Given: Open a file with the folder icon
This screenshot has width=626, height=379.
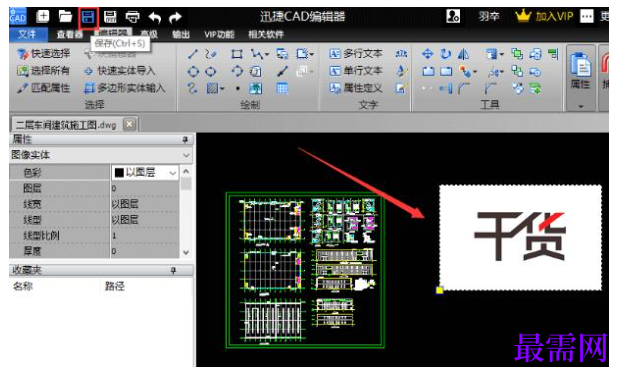Looking at the screenshot, I should 65,16.
